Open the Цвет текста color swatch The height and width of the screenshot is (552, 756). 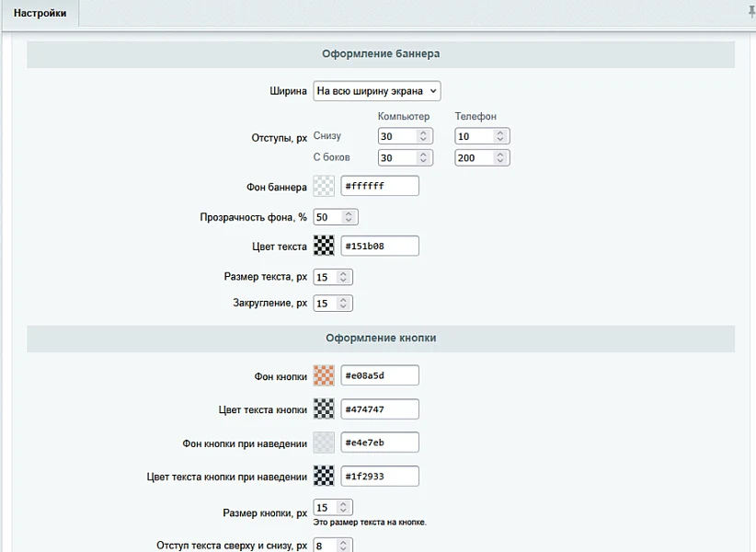pyautogui.click(x=324, y=246)
